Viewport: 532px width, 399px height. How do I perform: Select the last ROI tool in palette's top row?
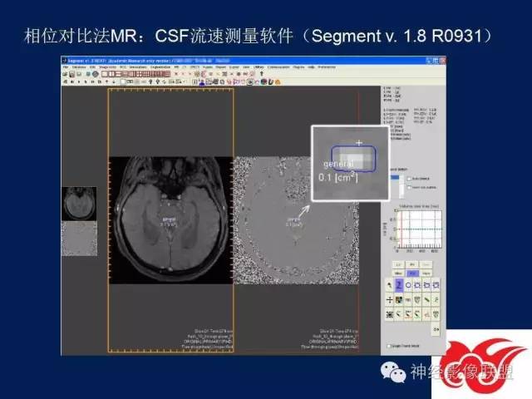[436, 285]
